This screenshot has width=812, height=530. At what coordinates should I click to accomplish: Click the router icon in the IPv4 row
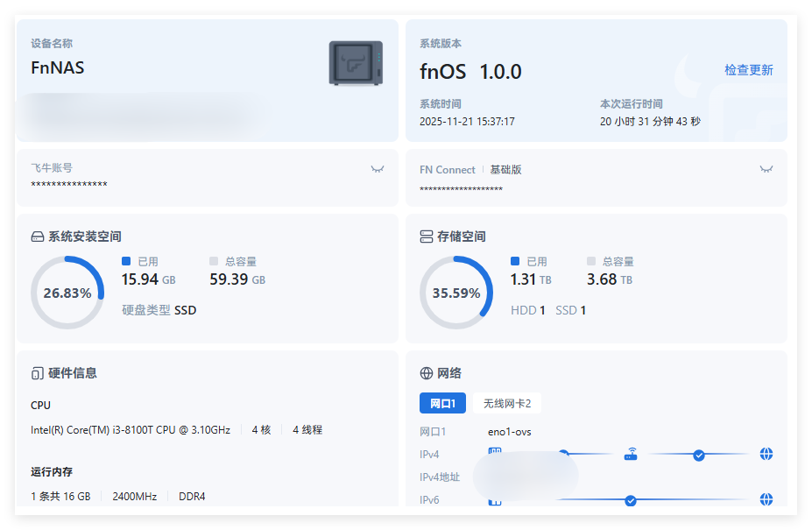[630, 455]
